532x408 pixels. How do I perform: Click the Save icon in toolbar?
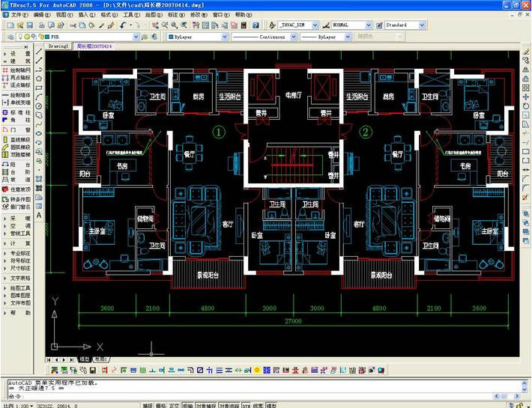[x=30, y=25]
